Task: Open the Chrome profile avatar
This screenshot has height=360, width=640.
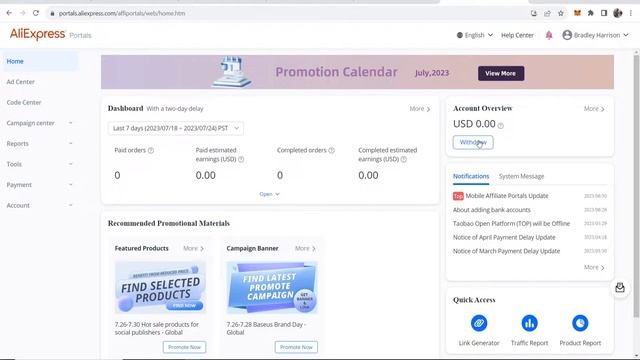Action: click(x=618, y=13)
